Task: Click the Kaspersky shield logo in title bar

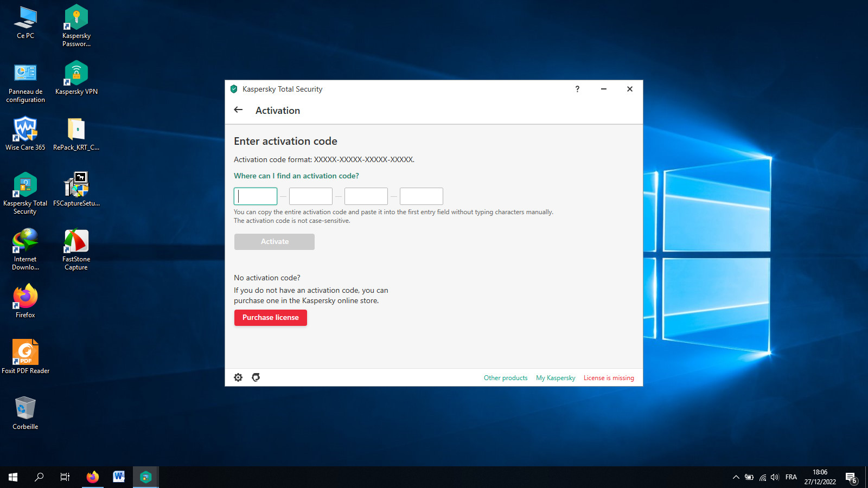Action: (234, 89)
